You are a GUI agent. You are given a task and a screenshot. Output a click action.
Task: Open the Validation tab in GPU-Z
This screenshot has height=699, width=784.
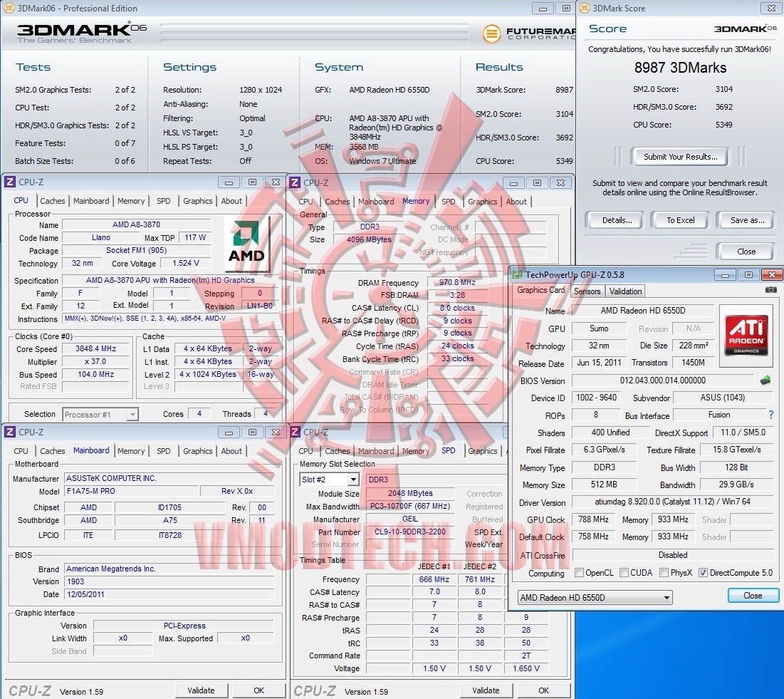point(625,291)
